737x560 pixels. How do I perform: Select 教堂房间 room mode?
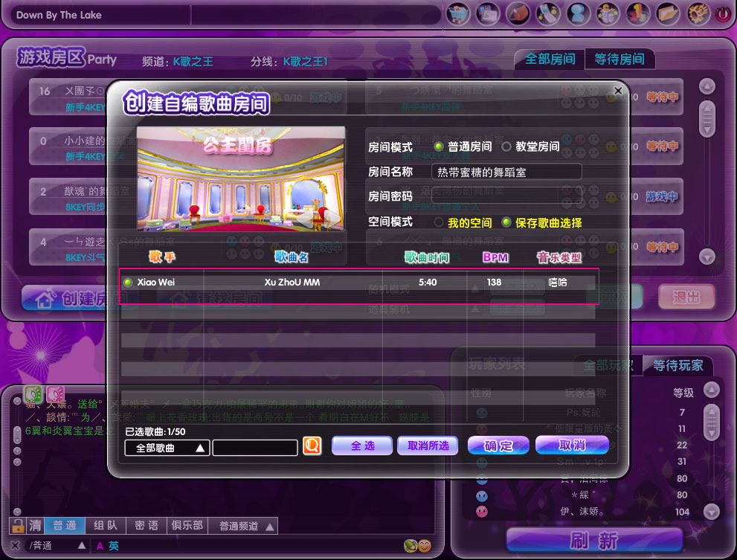[506, 147]
